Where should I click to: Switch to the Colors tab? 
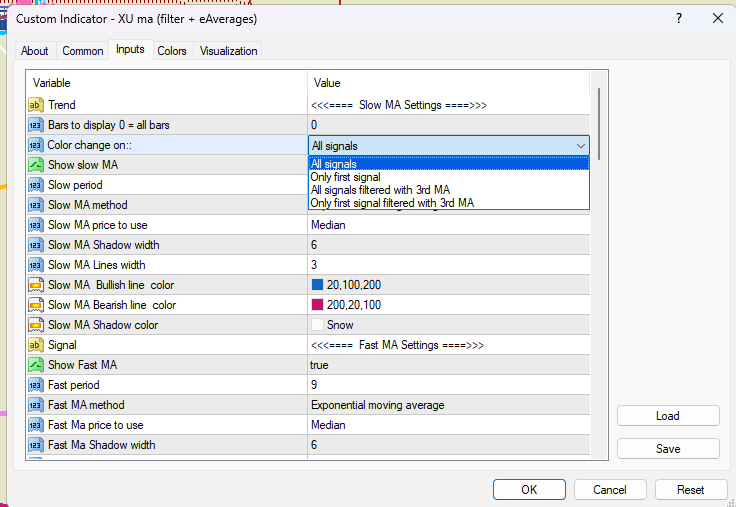tap(172, 51)
